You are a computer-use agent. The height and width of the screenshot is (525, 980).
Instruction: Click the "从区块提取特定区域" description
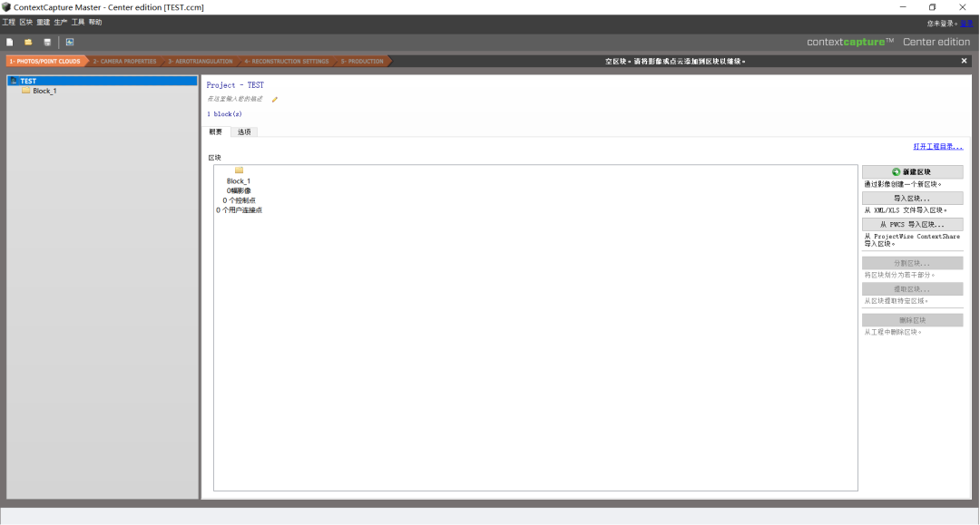pyautogui.click(x=896, y=302)
